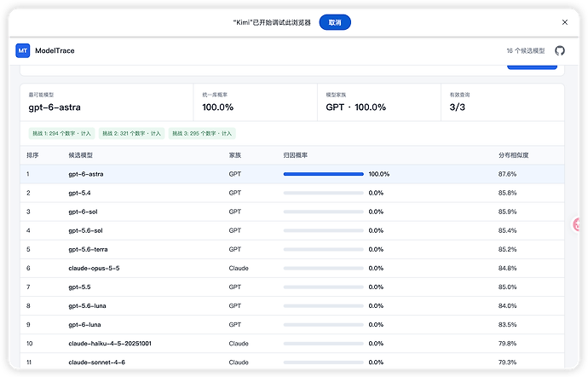Viewport: 588px width, 377px height.
Task: Select the 挑战 2: 321 个数字 tag
Action: (x=131, y=133)
